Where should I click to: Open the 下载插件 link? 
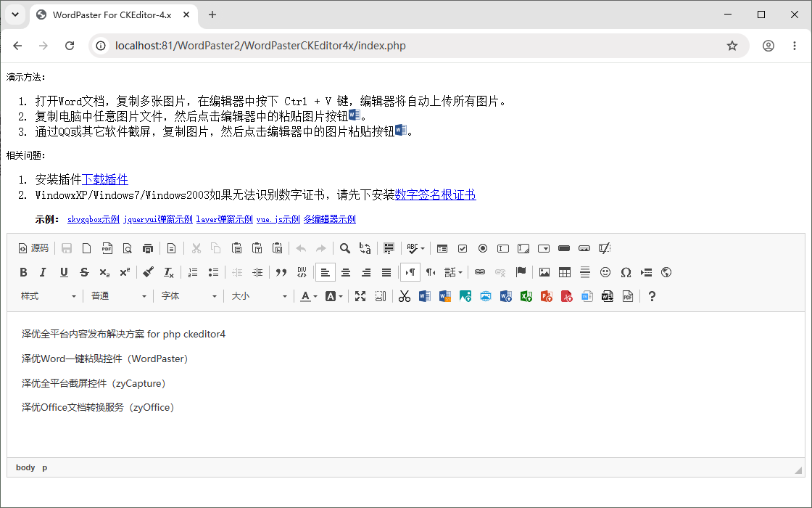click(x=104, y=179)
